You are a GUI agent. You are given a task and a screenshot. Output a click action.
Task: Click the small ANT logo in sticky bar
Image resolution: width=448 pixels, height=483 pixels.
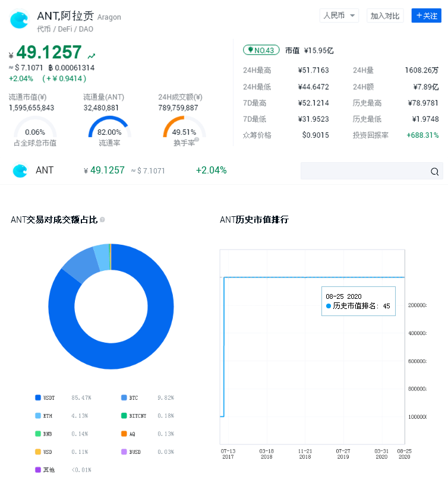pos(20,170)
